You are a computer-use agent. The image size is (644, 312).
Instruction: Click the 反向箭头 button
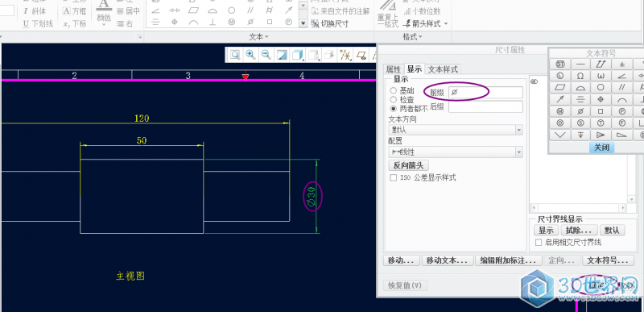coord(409,165)
